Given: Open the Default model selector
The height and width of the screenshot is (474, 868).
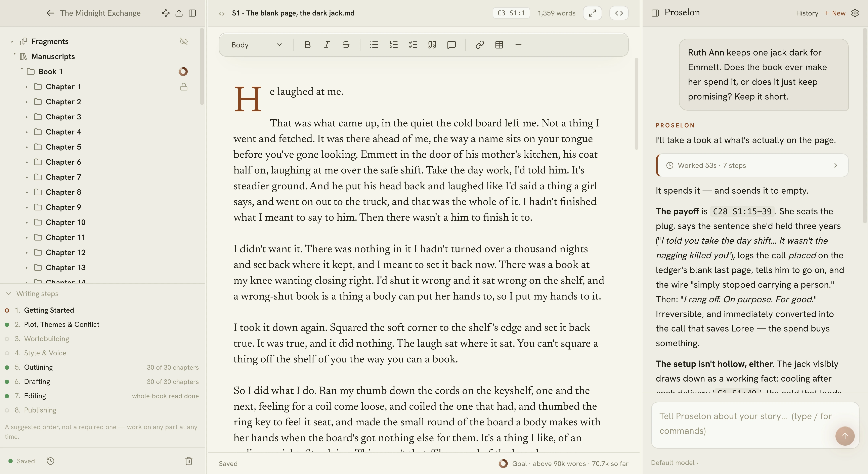Looking at the screenshot, I should tap(675, 463).
